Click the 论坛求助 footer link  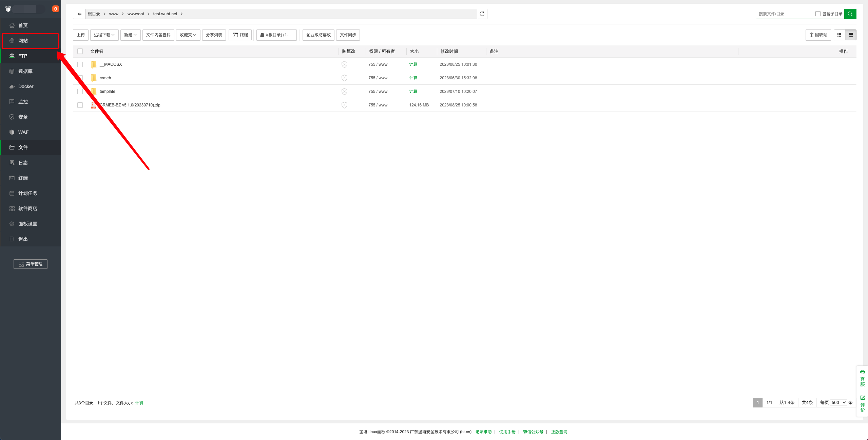(x=483, y=432)
